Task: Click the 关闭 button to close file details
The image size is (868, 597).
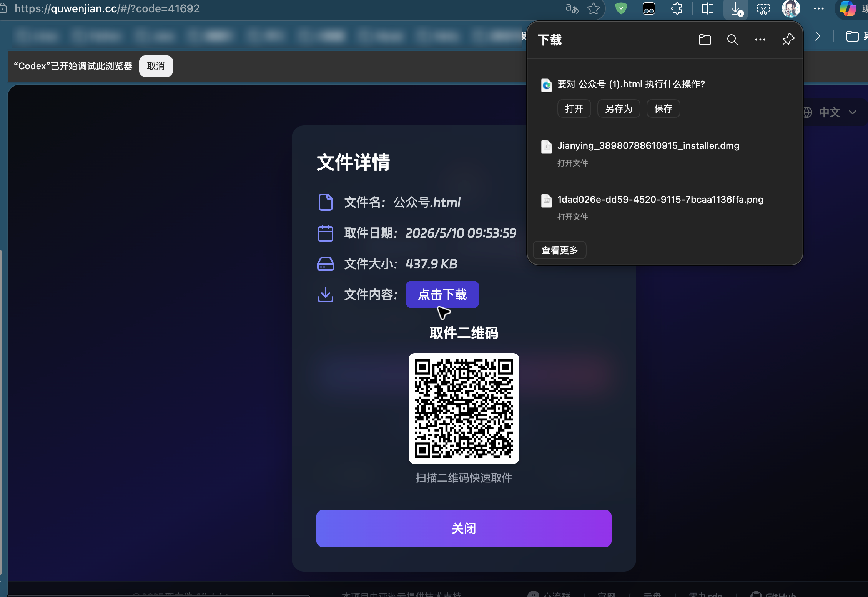Action: coord(464,529)
